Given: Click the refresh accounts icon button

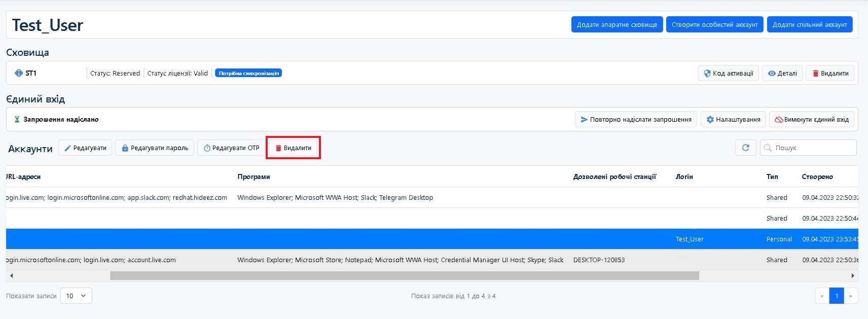Looking at the screenshot, I should coord(745,148).
